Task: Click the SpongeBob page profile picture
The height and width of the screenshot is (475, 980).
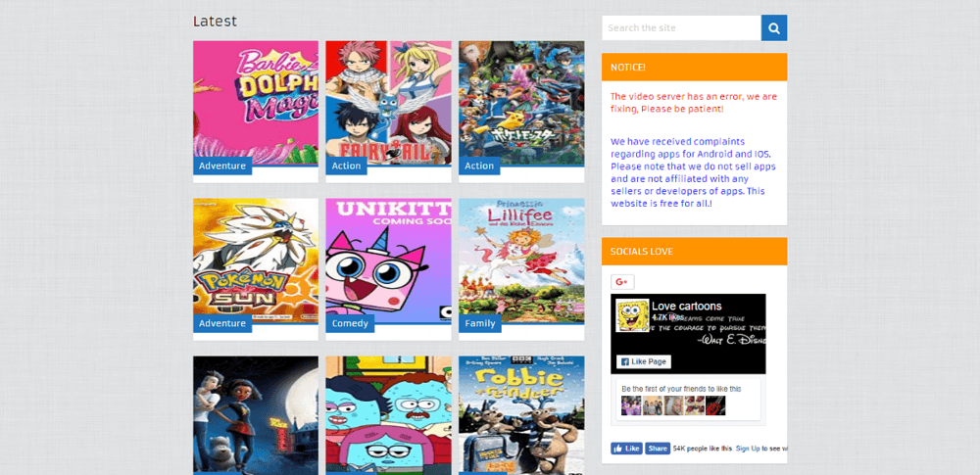Action: (632, 315)
